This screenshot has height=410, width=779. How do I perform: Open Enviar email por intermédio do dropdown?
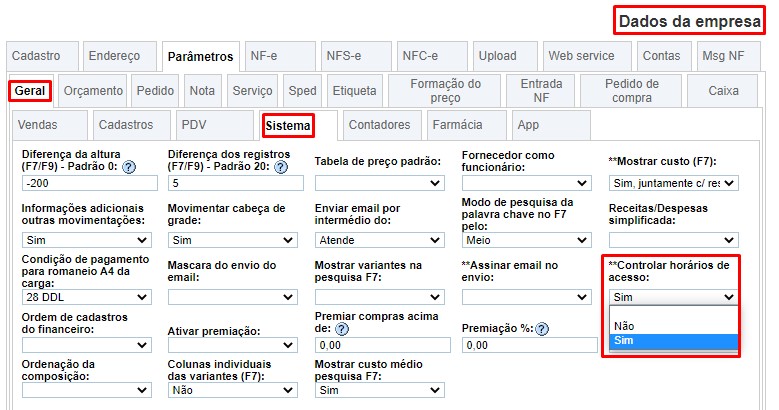[x=380, y=241]
